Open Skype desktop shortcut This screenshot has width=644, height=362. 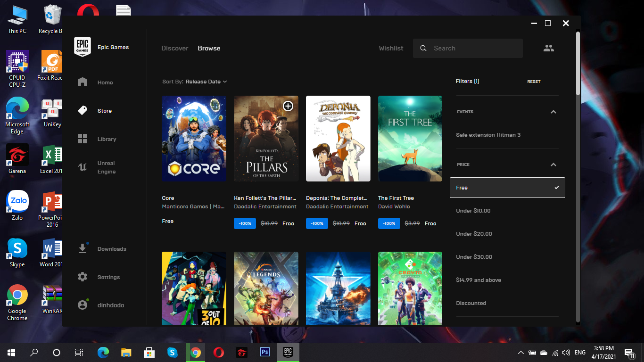(17, 253)
